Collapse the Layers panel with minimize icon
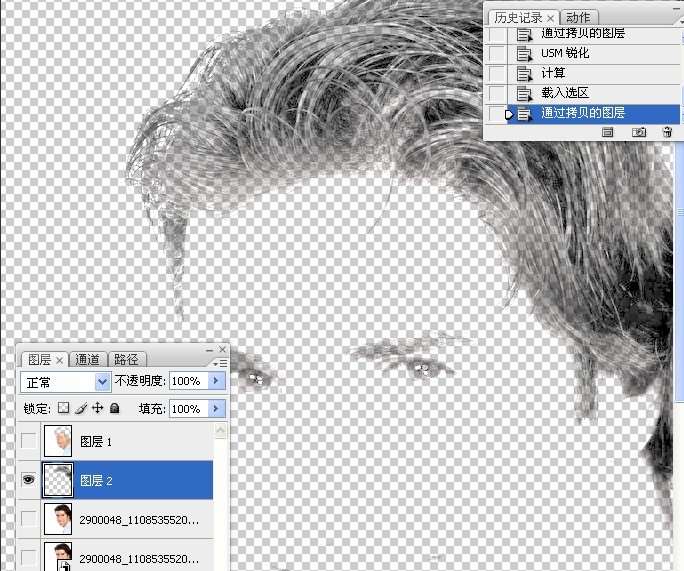Viewport: 684px width, 571px height. click(209, 350)
